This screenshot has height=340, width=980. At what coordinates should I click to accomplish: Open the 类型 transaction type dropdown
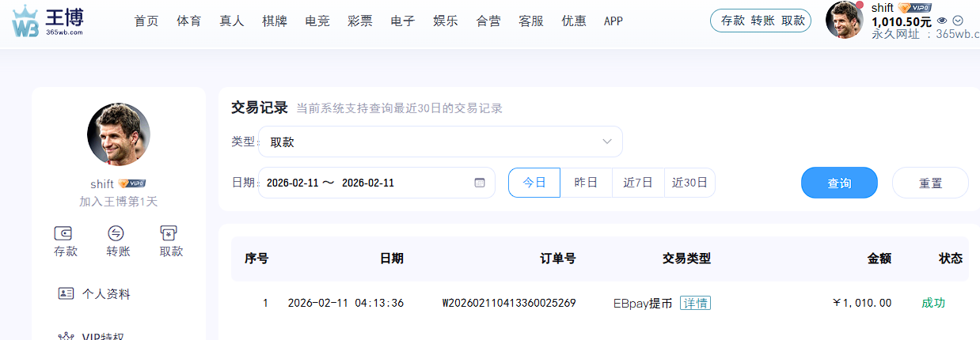(440, 142)
